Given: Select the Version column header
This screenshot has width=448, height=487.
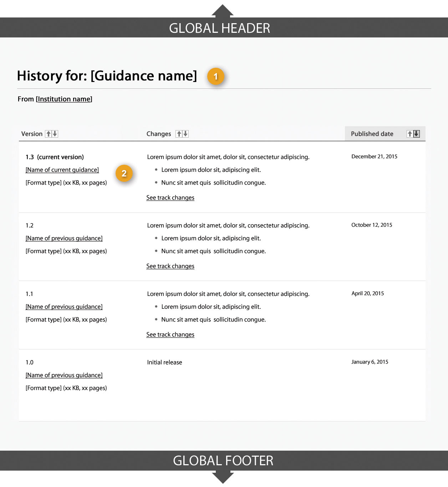Looking at the screenshot, I should [x=31, y=133].
